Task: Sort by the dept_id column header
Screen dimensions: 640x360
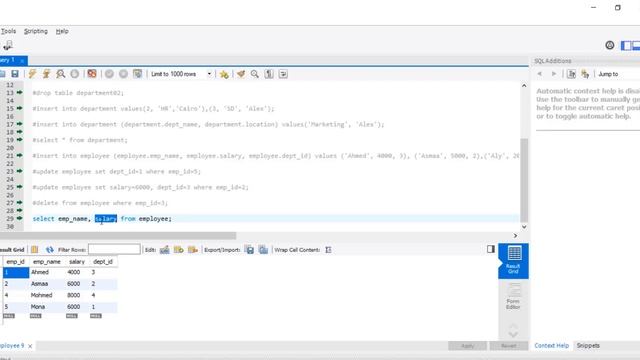Action: click(103, 262)
